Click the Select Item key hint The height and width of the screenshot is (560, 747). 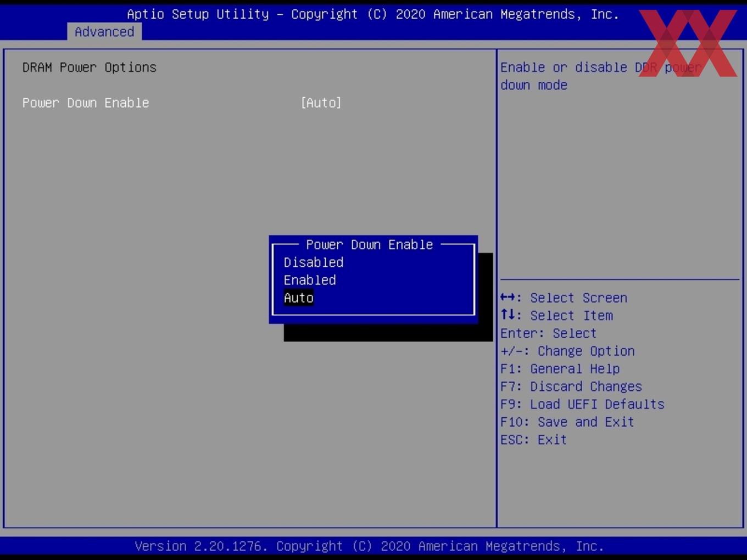[x=556, y=316]
